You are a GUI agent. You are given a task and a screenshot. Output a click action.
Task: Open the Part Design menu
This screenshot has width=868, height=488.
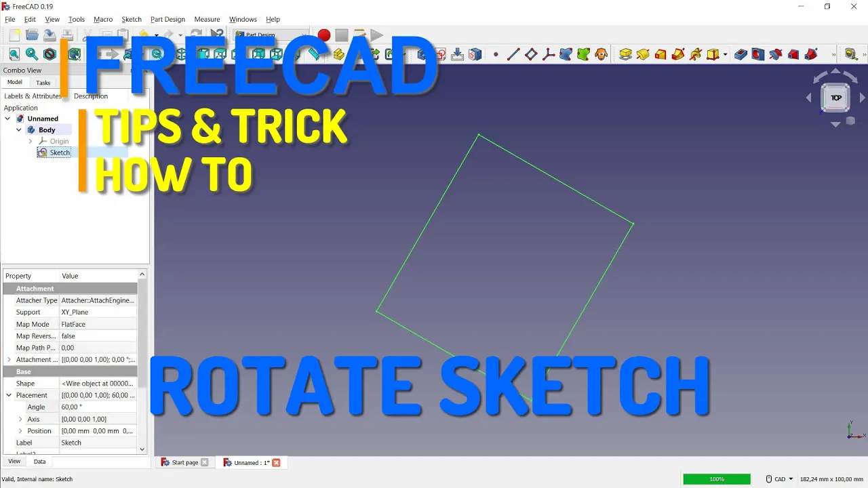click(167, 19)
